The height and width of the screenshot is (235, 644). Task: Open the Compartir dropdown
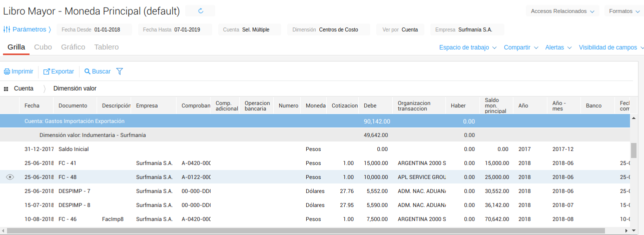click(x=520, y=47)
